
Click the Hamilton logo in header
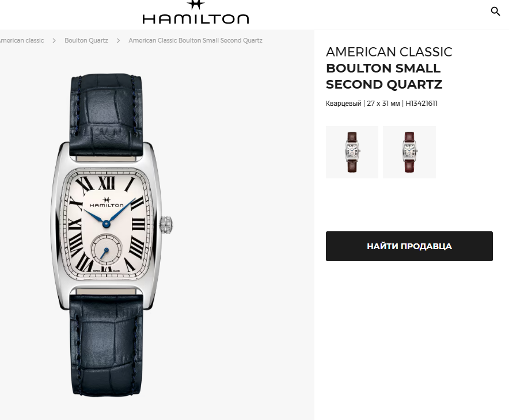tap(196, 12)
